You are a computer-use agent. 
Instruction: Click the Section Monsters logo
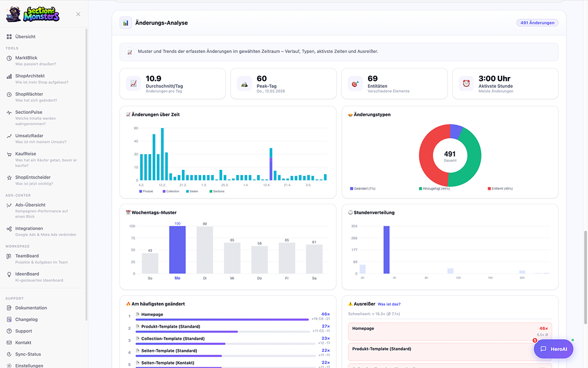(x=33, y=14)
